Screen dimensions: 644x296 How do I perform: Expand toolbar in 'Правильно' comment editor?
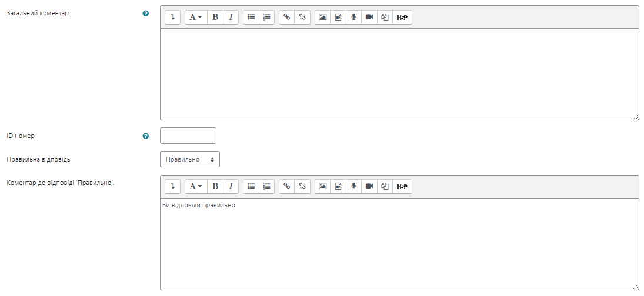click(x=172, y=186)
